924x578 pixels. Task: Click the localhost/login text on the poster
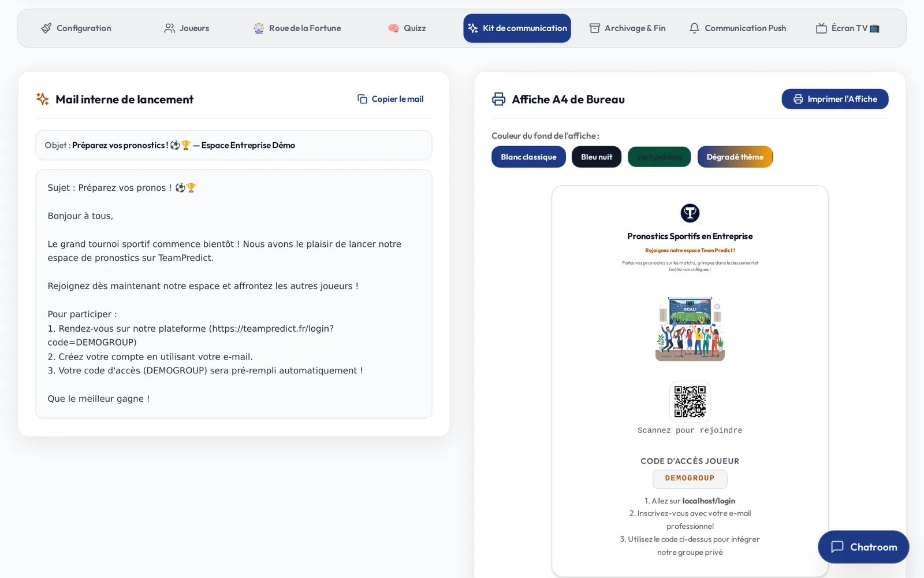pyautogui.click(x=709, y=501)
